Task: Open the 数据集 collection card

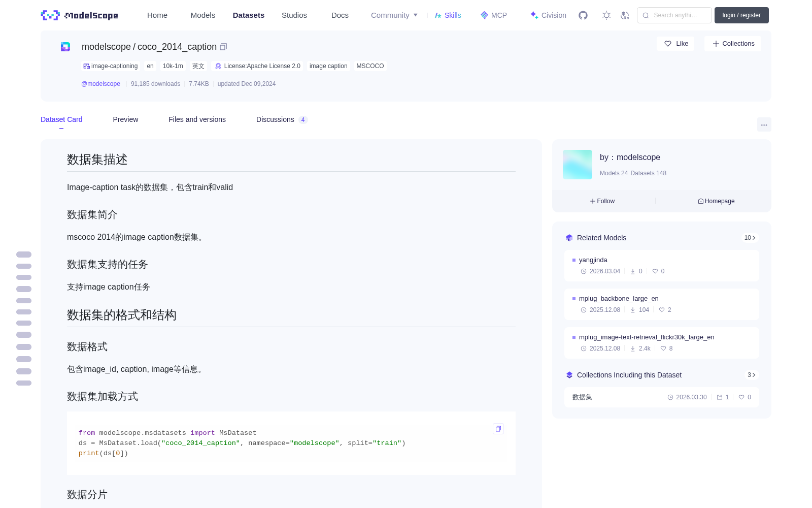Action: pos(662,397)
